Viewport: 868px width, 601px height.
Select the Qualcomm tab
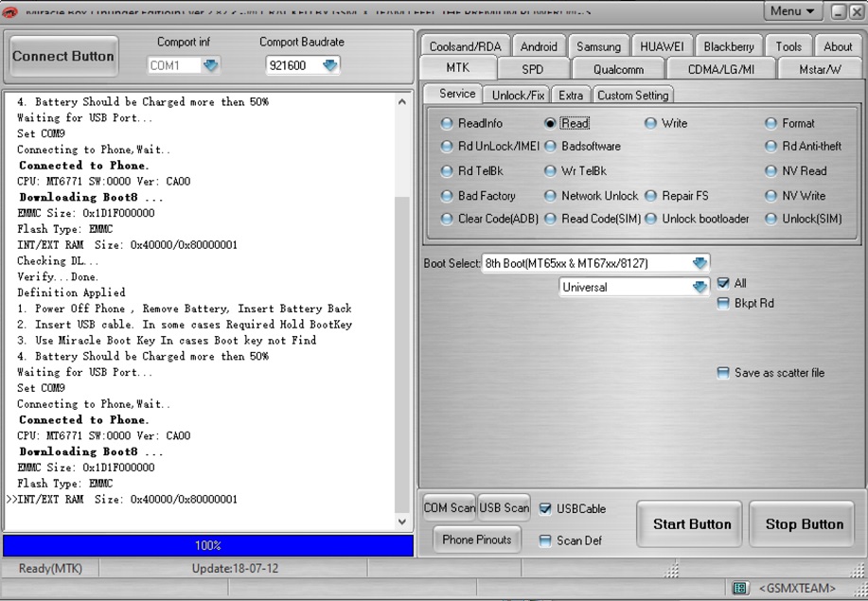pyautogui.click(x=618, y=69)
